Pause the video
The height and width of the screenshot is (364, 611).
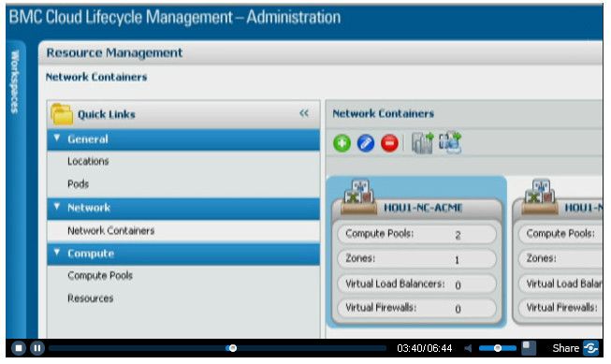(37, 348)
